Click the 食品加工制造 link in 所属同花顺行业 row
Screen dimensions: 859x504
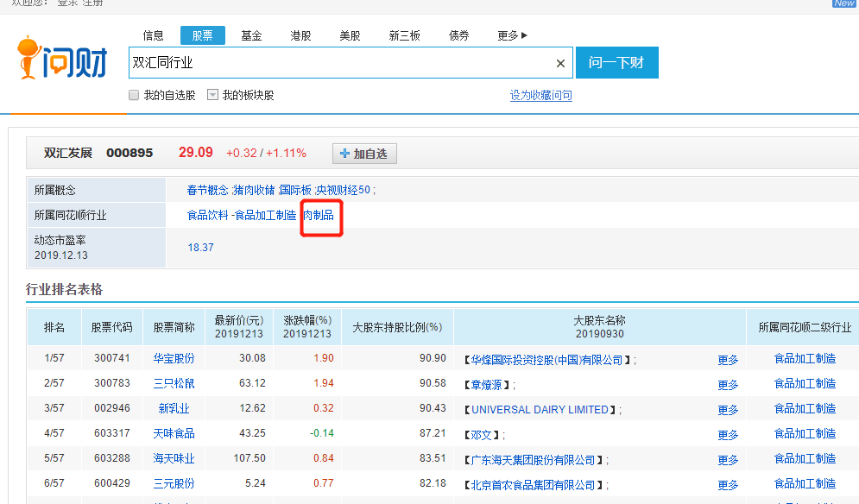click(266, 215)
